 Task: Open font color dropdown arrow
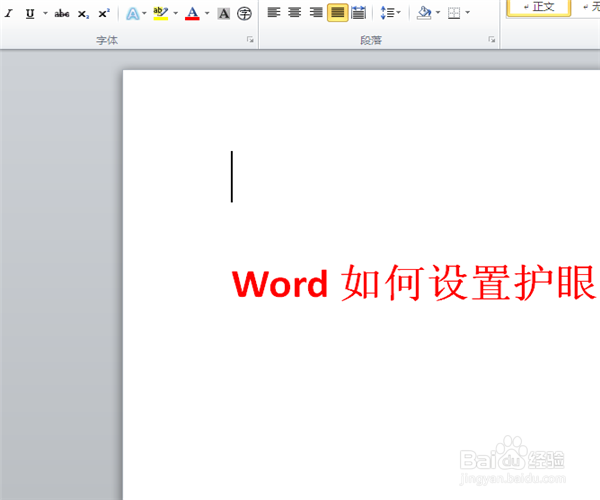207,14
